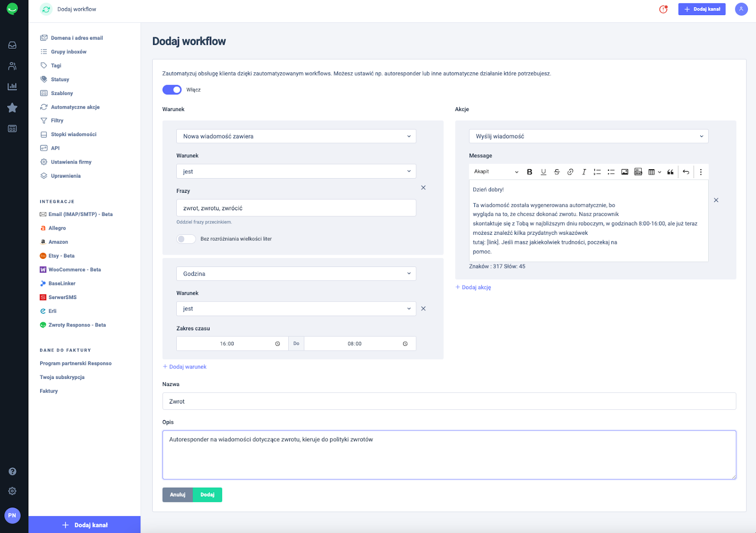Apply strikethrough formatting in message editor

pos(557,172)
